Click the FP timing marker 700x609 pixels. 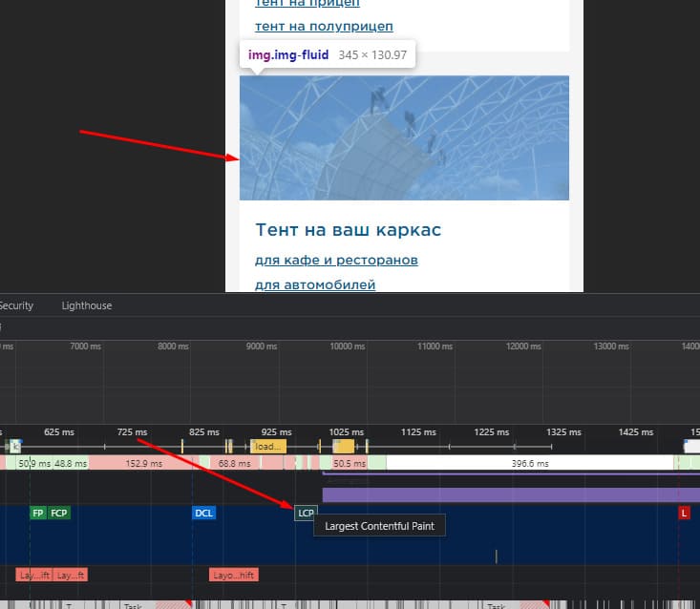[38, 513]
